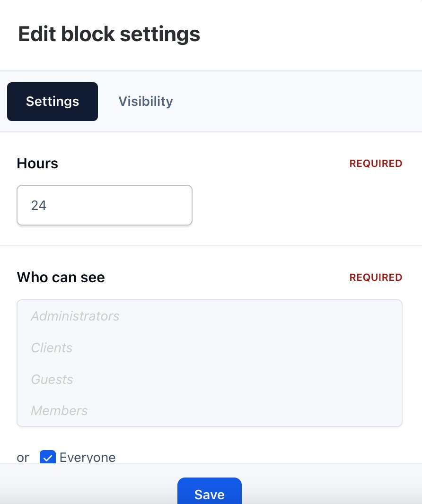Click the Who can see label
The image size is (422, 504).
pos(61,277)
